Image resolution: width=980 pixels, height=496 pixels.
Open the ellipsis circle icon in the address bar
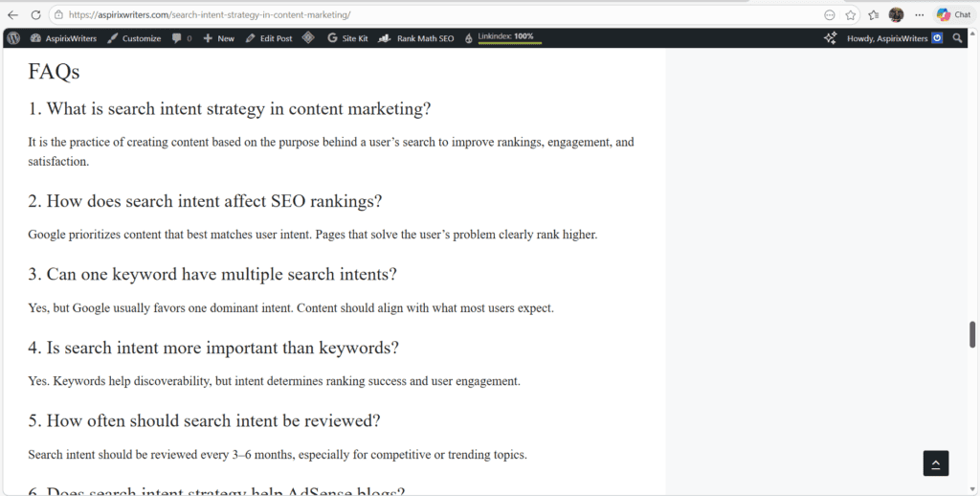click(830, 15)
